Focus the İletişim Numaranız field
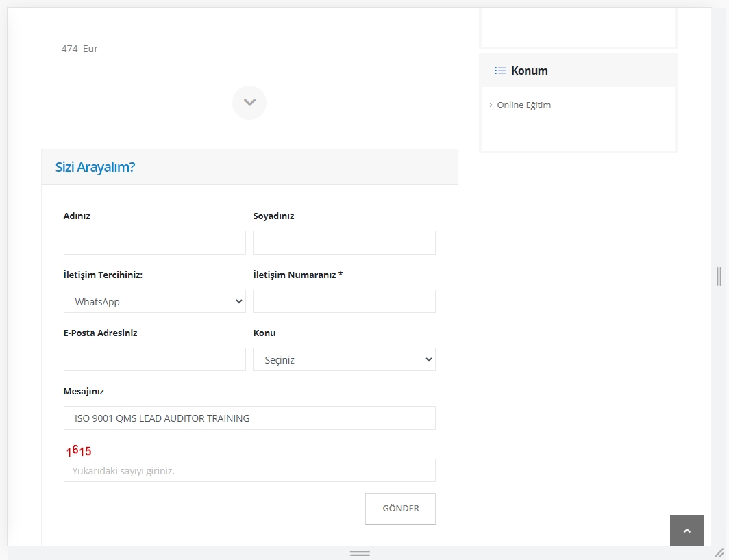729x560 pixels. (x=344, y=302)
